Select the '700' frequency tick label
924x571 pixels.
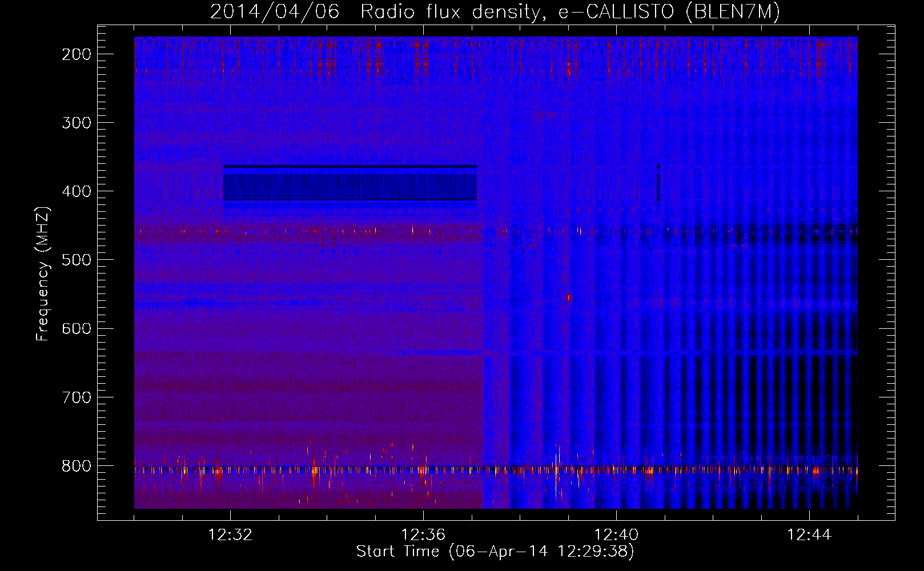77,397
